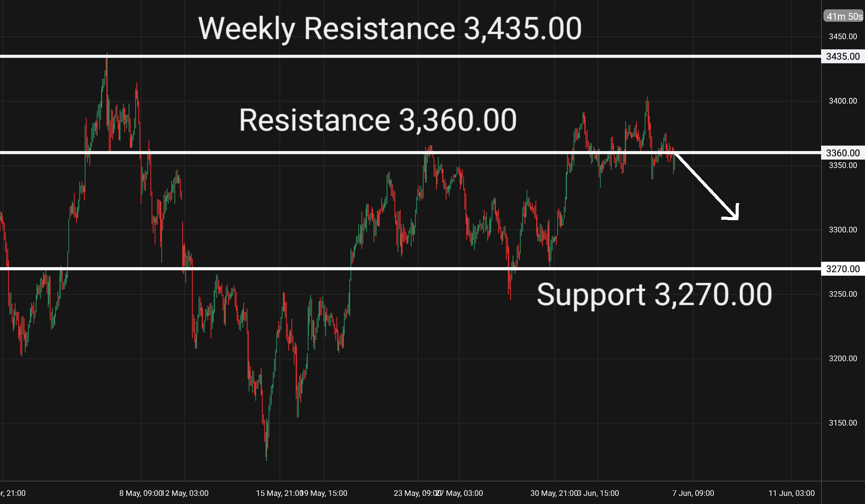
Task: Select the Support 3,270.00 text label
Action: tap(654, 294)
